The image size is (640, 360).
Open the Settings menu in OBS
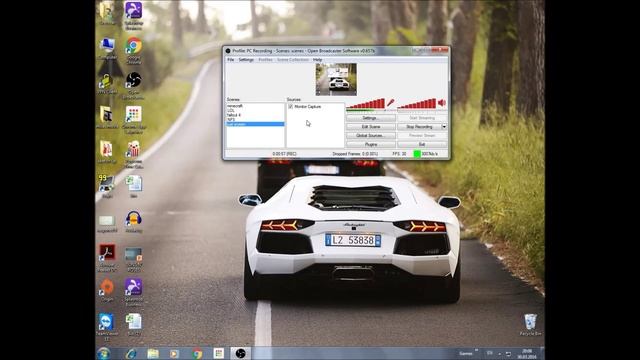pyautogui.click(x=246, y=60)
